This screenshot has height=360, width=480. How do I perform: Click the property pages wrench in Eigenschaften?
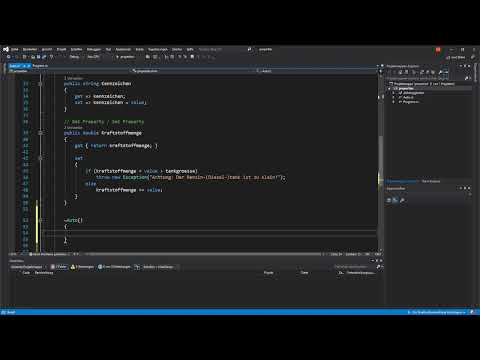[402, 200]
